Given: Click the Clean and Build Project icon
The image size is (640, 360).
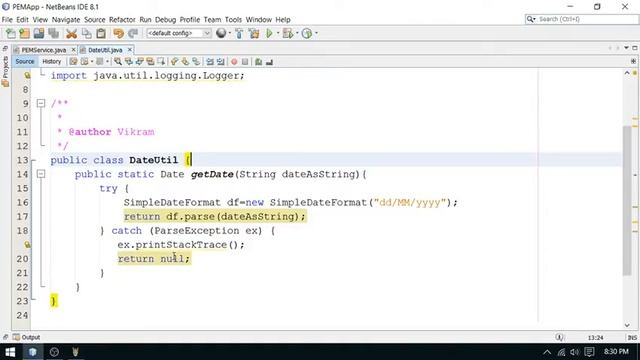Looking at the screenshot, I should [254, 33].
